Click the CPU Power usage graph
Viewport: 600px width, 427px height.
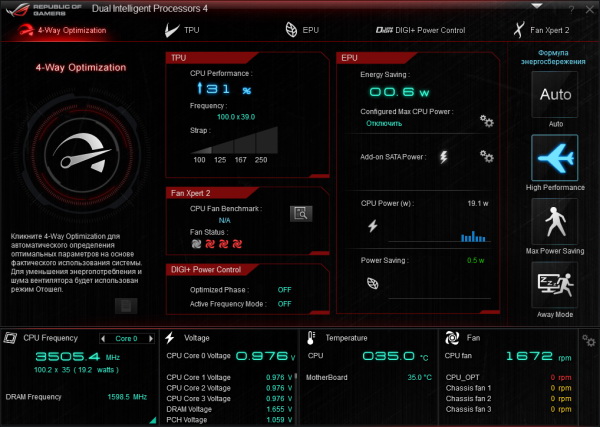(x=439, y=235)
